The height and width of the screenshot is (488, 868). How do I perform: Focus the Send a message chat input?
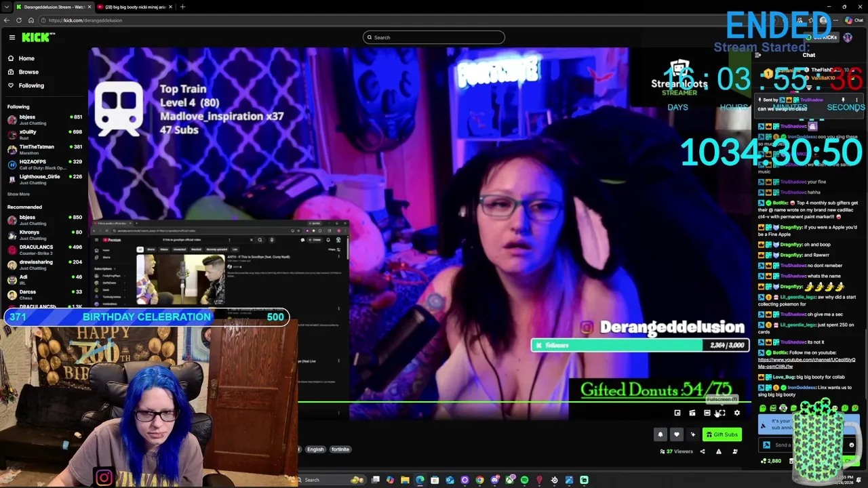coord(808,445)
